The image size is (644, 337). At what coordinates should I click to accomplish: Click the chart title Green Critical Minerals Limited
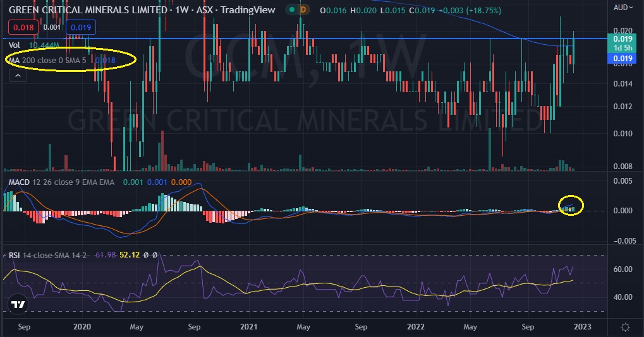[x=88, y=10]
